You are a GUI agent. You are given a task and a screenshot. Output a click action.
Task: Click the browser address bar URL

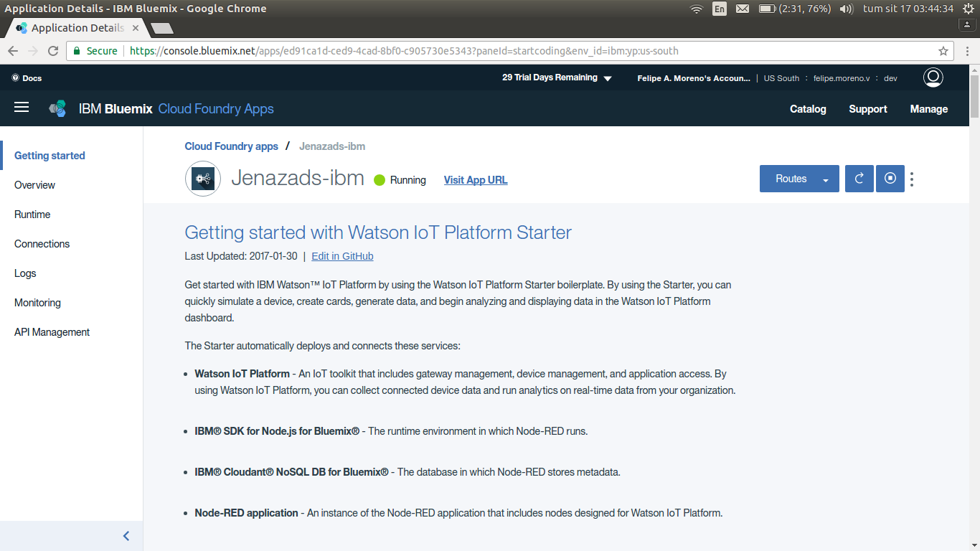(x=404, y=51)
